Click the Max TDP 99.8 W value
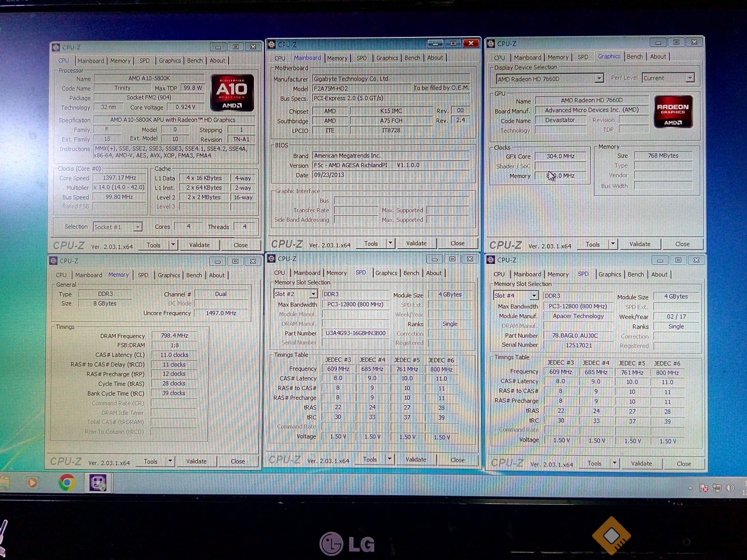Image resolution: width=747 pixels, height=560 pixels. (193, 88)
